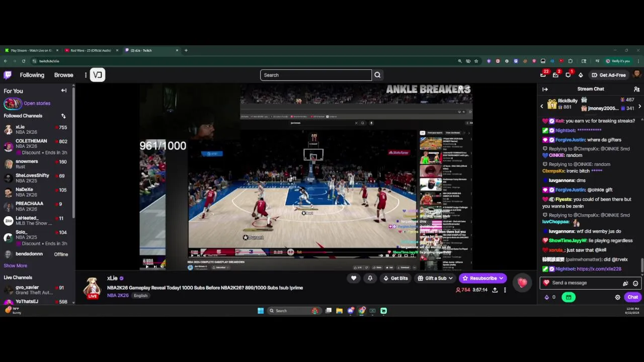The image size is (644, 362).
Task: Open a new browser tab with plus
Action: 186,50
